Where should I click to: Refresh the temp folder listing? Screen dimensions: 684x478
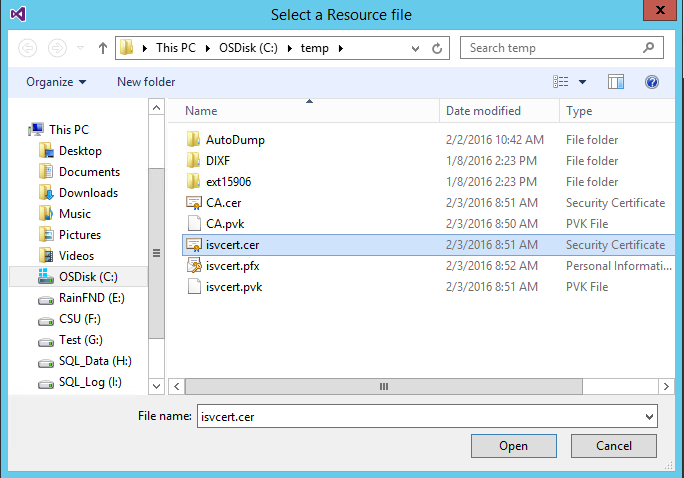coord(437,48)
